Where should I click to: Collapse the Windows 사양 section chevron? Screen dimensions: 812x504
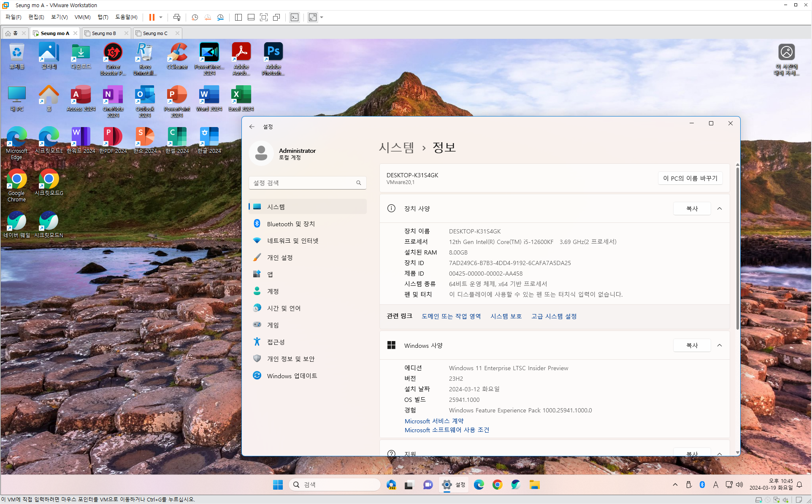coord(720,345)
